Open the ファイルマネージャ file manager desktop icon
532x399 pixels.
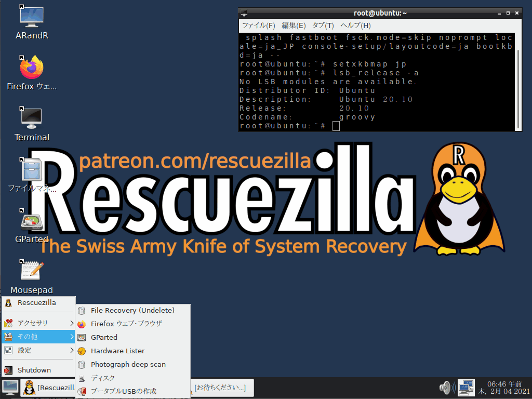click(32, 175)
